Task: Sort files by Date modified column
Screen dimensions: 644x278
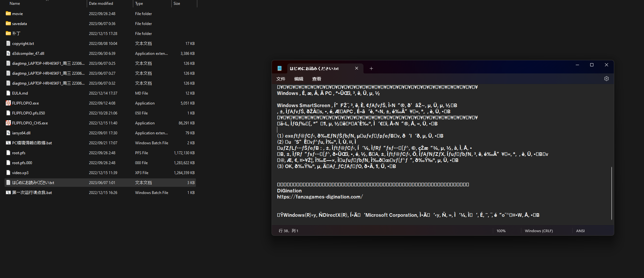Action: click(x=101, y=4)
